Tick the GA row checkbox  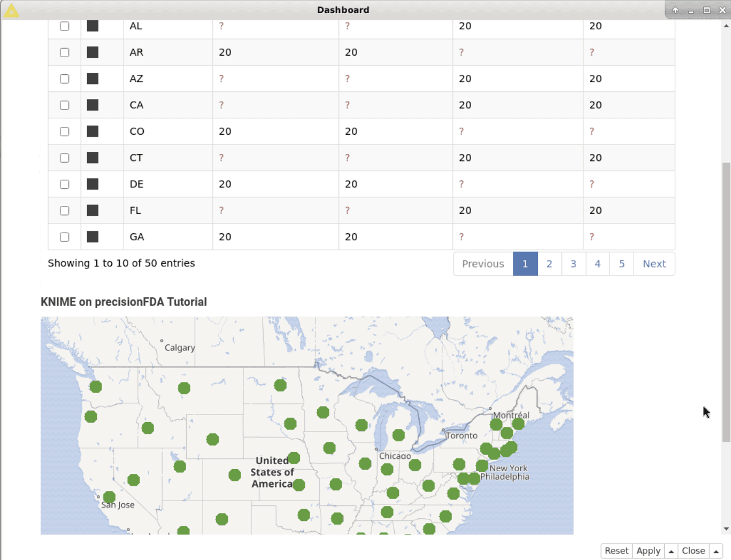(65, 237)
